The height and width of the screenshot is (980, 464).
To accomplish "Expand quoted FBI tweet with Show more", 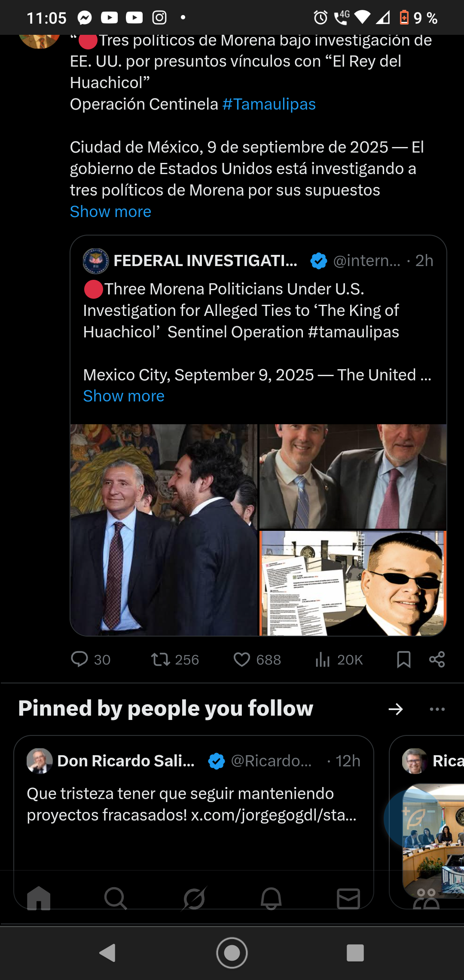I will [x=124, y=396].
